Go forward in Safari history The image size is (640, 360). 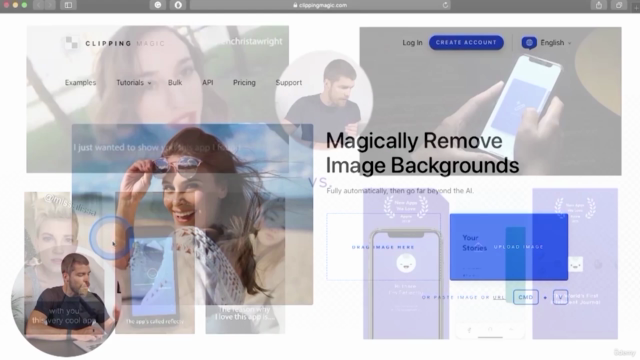(x=50, y=5)
